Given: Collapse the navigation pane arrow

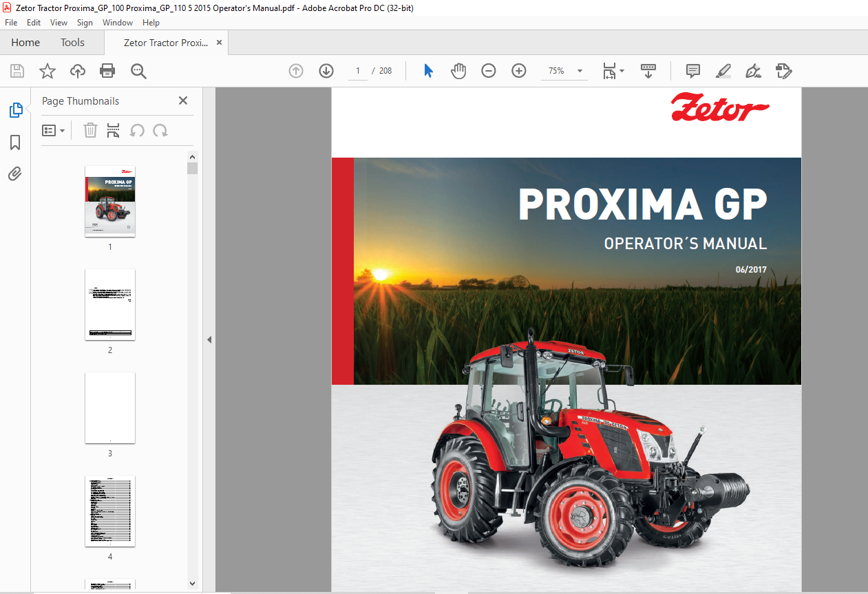Looking at the screenshot, I should coord(209,339).
